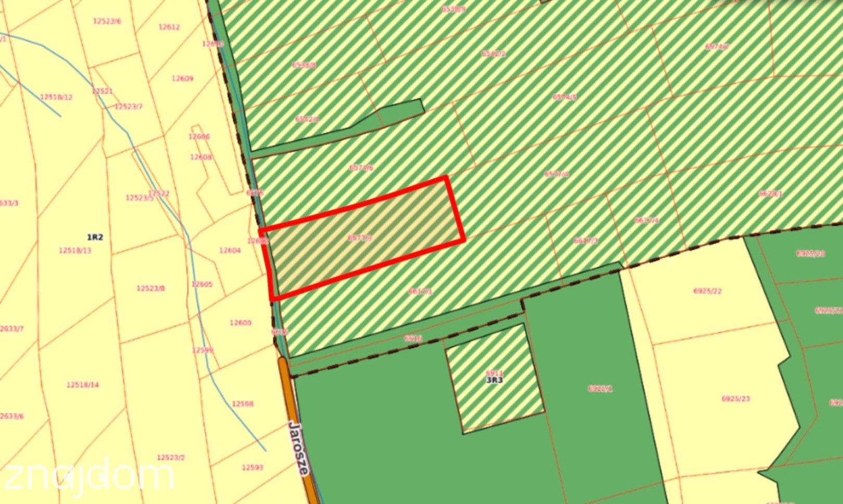Image resolution: width=843 pixels, height=504 pixels.
Task: Select parcel number 12523/5
Action: click(x=140, y=198)
